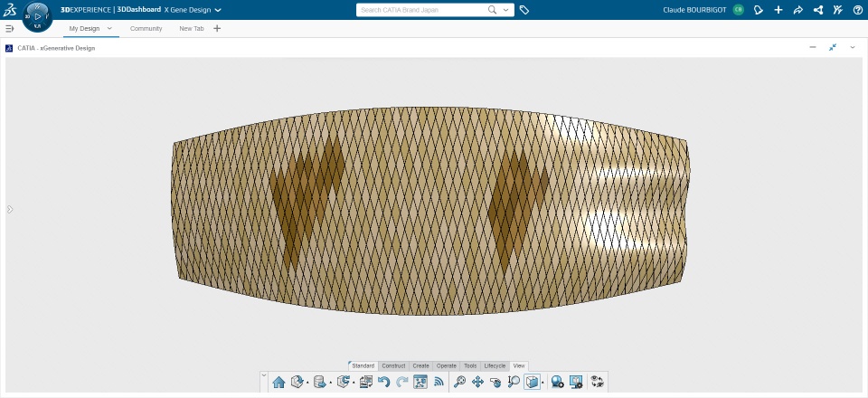Click the share arrow icon

[798, 10]
